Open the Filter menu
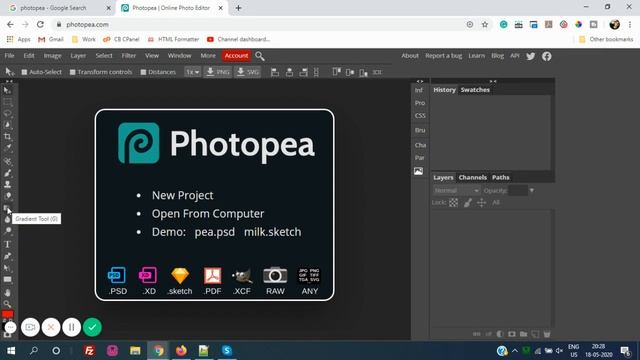 pos(129,56)
